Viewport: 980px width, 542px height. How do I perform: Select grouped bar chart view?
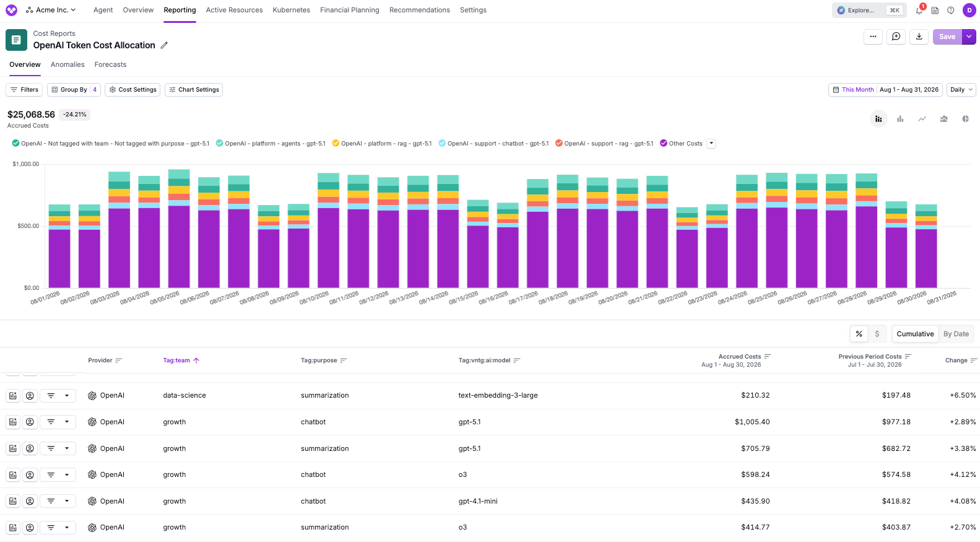tap(900, 119)
